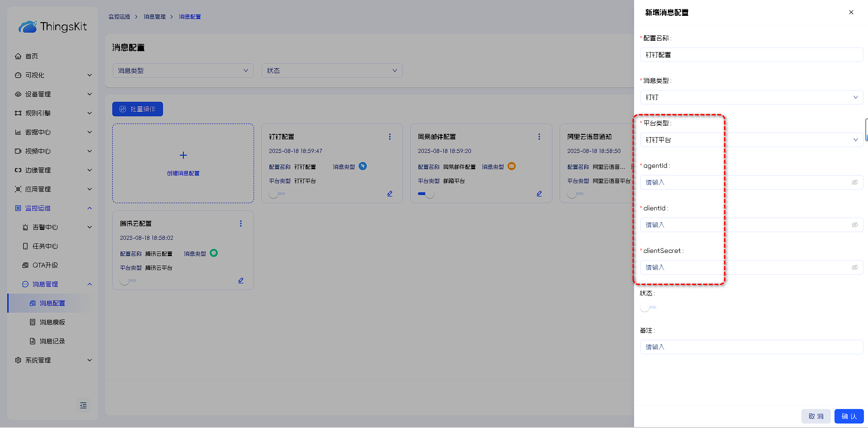Open 消息模板 in the sidebar
The width and height of the screenshot is (868, 428).
point(52,322)
